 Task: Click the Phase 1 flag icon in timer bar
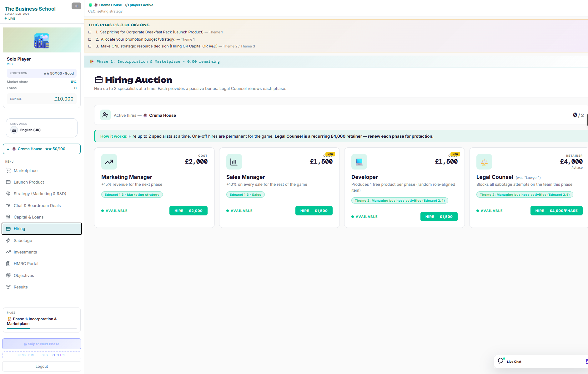coord(92,62)
